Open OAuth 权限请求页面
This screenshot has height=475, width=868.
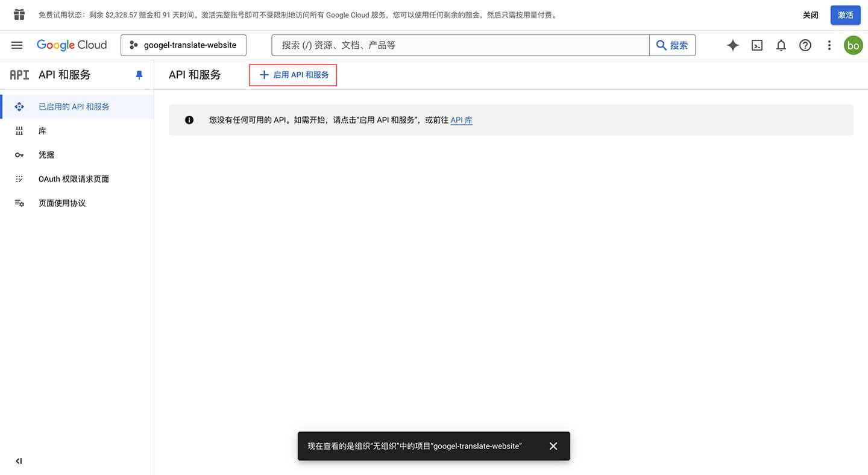tap(77, 179)
